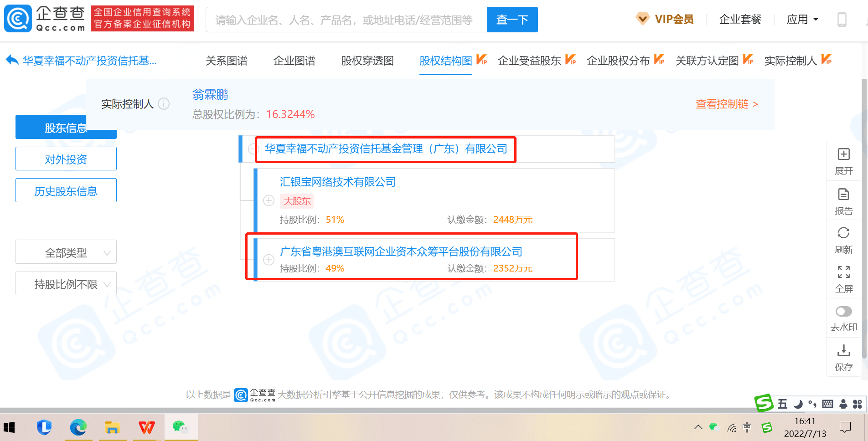Expand the 广东省粤港澳互联网企业资本众筹平台 node
The height and width of the screenshot is (441, 868).
(269, 260)
